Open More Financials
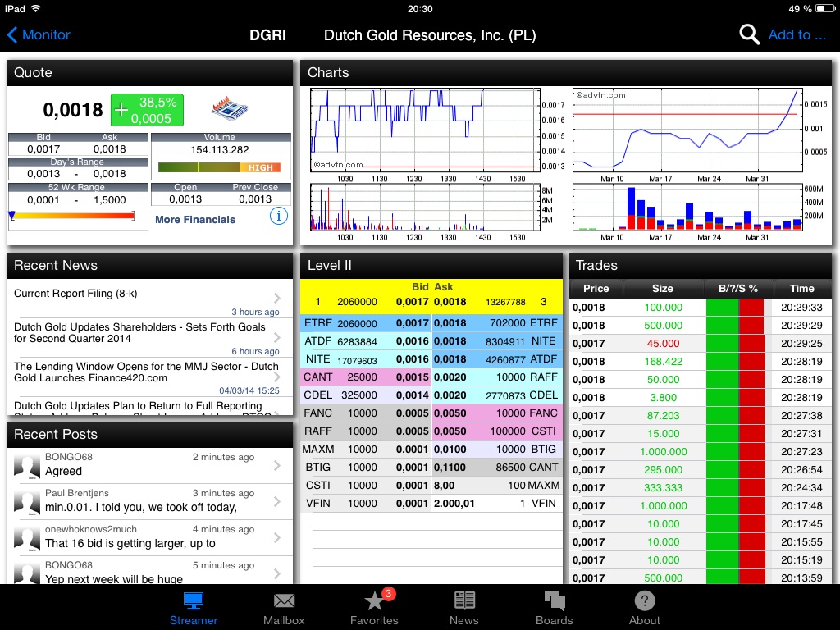Screen dimensions: 840x630 point(197,220)
